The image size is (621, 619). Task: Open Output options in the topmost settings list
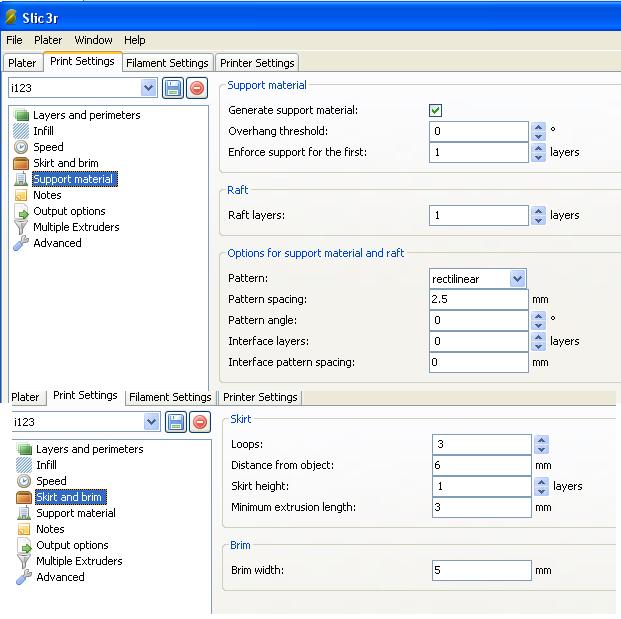click(x=68, y=211)
